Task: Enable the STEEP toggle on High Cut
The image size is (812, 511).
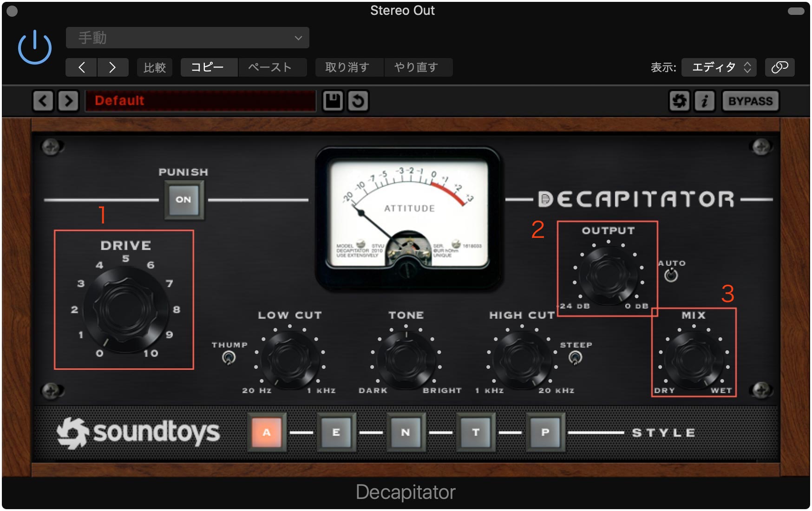Action: (576, 358)
